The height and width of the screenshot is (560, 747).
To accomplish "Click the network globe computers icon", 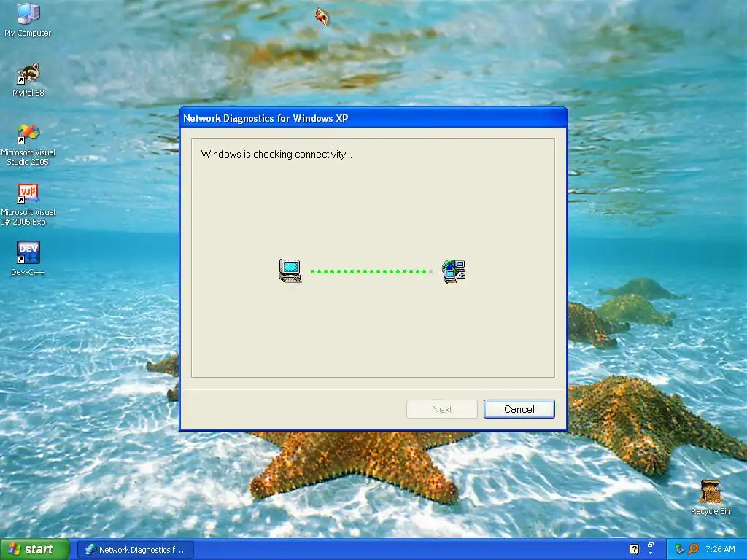I will [x=454, y=271].
